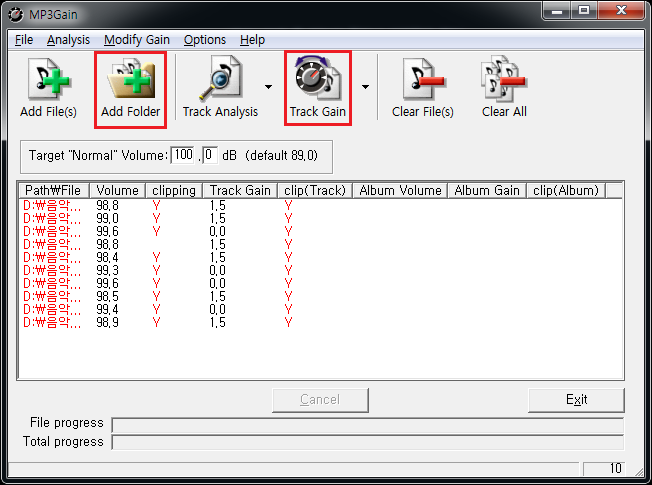
Task: Click the Add Folder toolbar icon
Action: 131,89
